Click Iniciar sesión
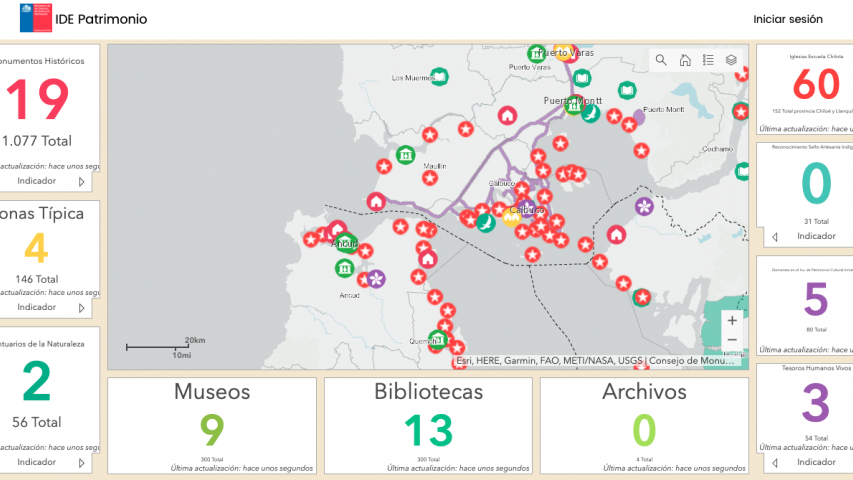Screen dimensions: 853x480 (788, 19)
